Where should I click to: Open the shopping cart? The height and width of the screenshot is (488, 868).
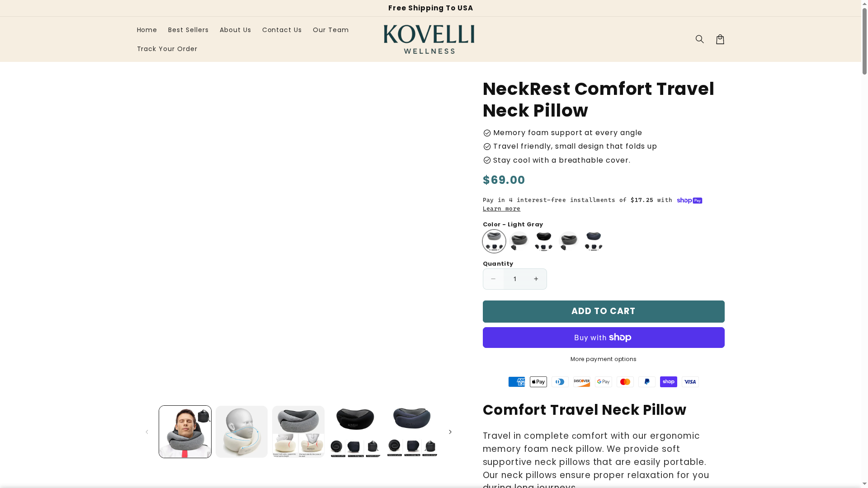coord(720,39)
